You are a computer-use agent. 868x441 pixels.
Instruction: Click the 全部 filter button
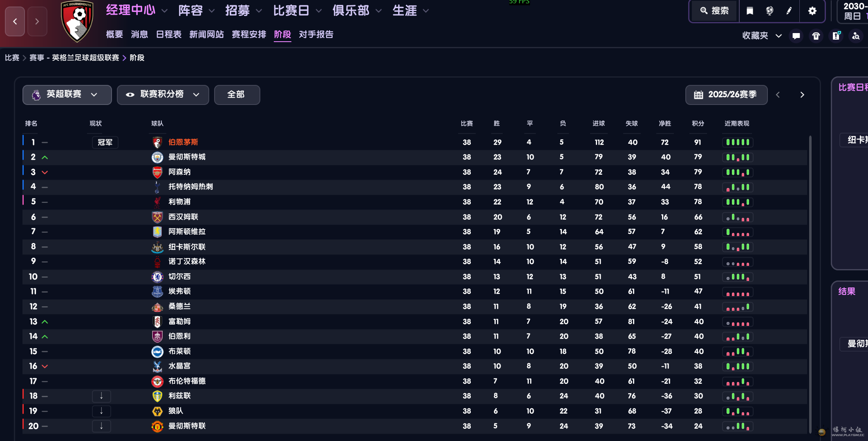[x=237, y=95]
